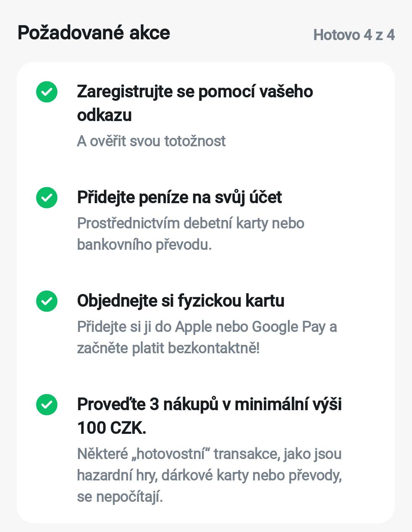Select the Přidejte peníze na svůj účet step
Viewport: 412px width, 532px height.
[179, 198]
